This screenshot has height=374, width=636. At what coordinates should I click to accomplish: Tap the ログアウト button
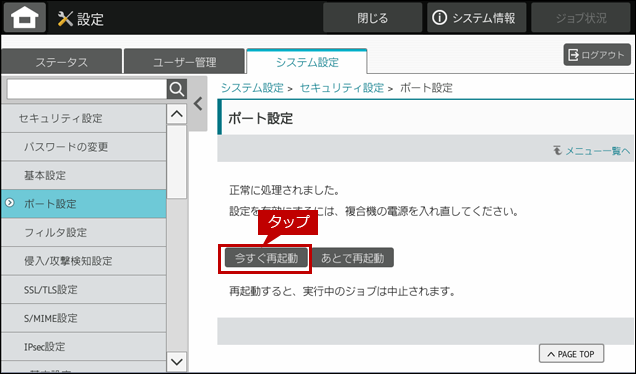point(597,55)
